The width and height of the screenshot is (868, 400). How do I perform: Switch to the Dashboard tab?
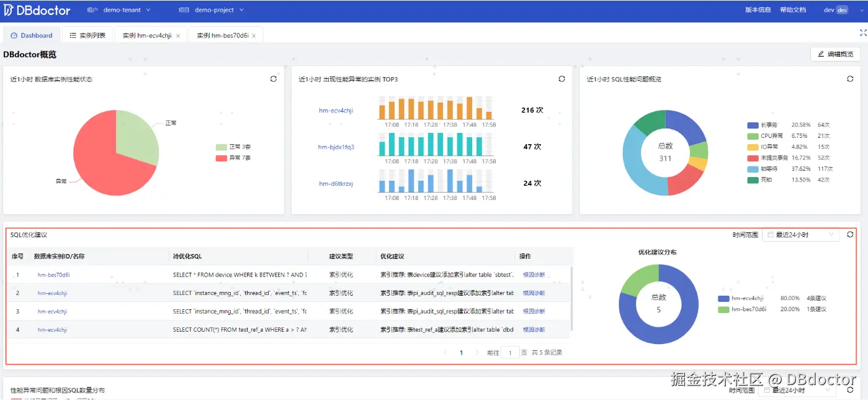(x=32, y=35)
